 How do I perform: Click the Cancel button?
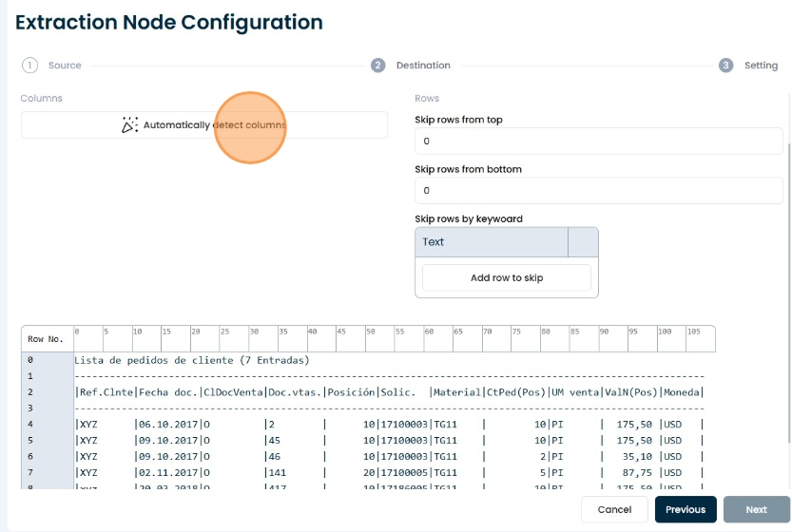point(614,509)
